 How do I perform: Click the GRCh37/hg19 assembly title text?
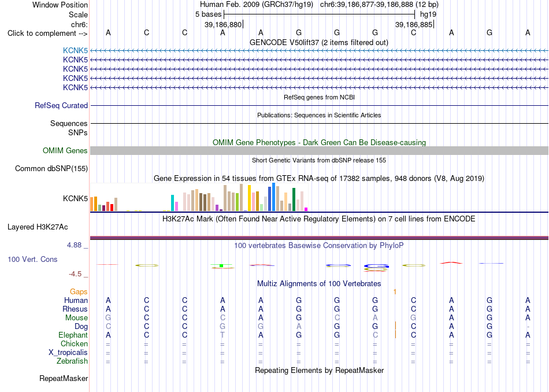[256, 5]
